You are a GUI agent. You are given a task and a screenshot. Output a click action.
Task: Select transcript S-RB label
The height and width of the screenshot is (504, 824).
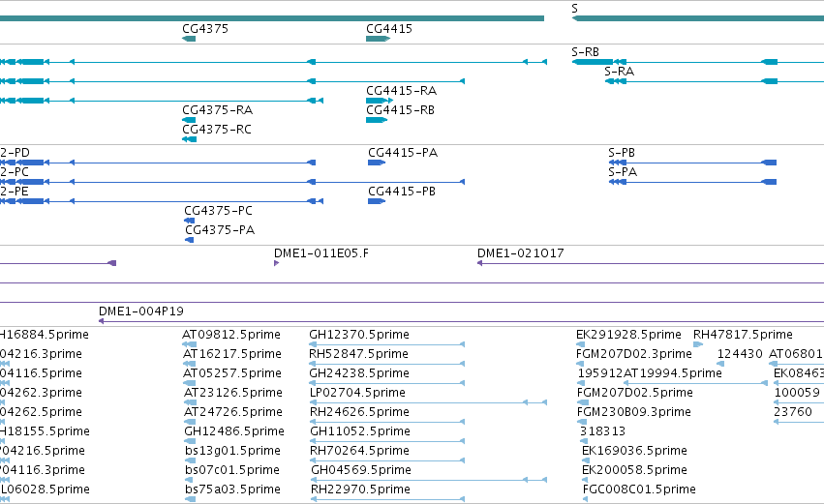point(585,52)
